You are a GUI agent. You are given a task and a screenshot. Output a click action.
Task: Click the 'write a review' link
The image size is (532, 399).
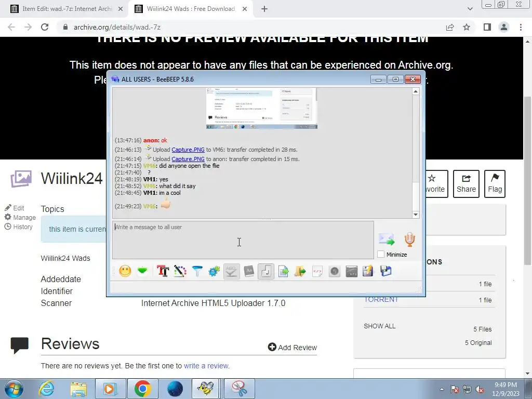pos(206,366)
